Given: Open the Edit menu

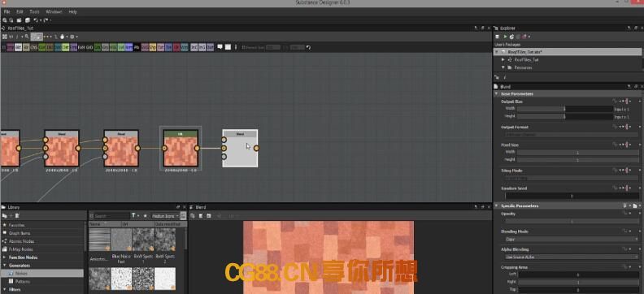Looking at the screenshot, I should click(x=20, y=12).
